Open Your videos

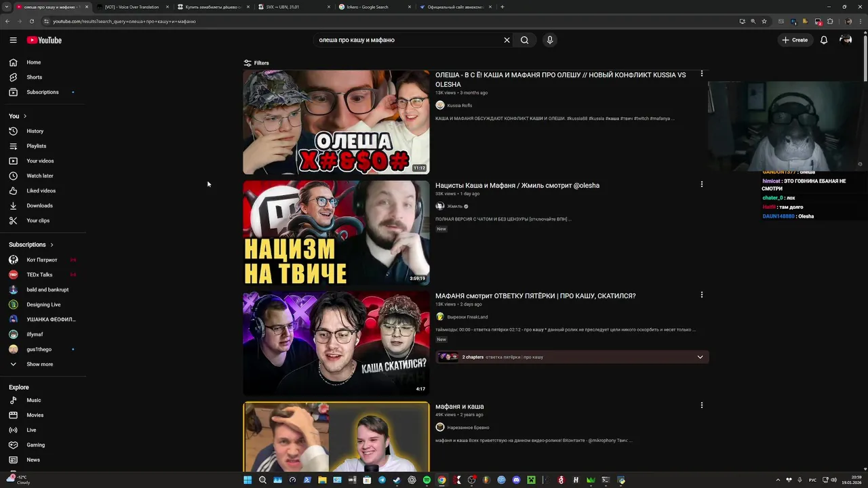[x=43, y=161]
